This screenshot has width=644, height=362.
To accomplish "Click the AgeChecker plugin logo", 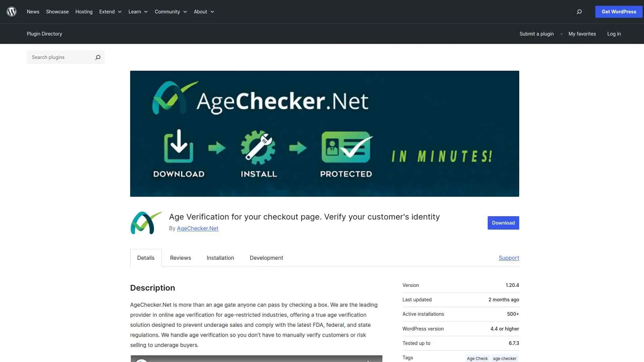I will (x=146, y=222).
